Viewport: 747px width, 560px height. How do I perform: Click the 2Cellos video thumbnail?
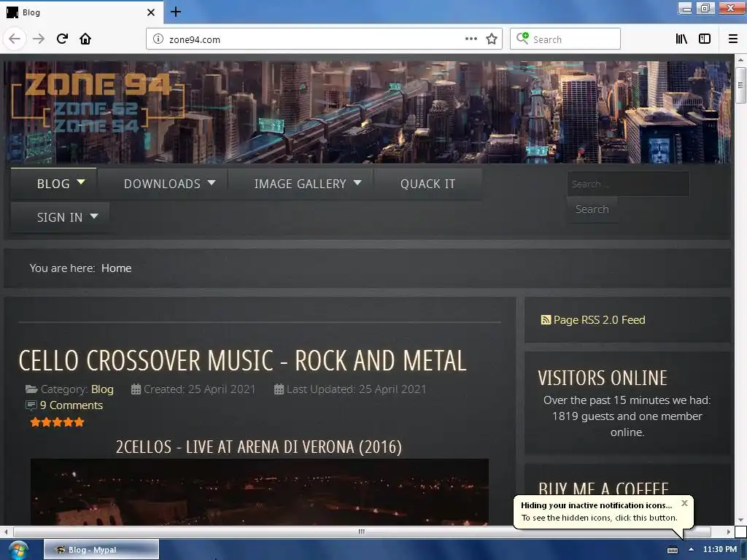260,492
